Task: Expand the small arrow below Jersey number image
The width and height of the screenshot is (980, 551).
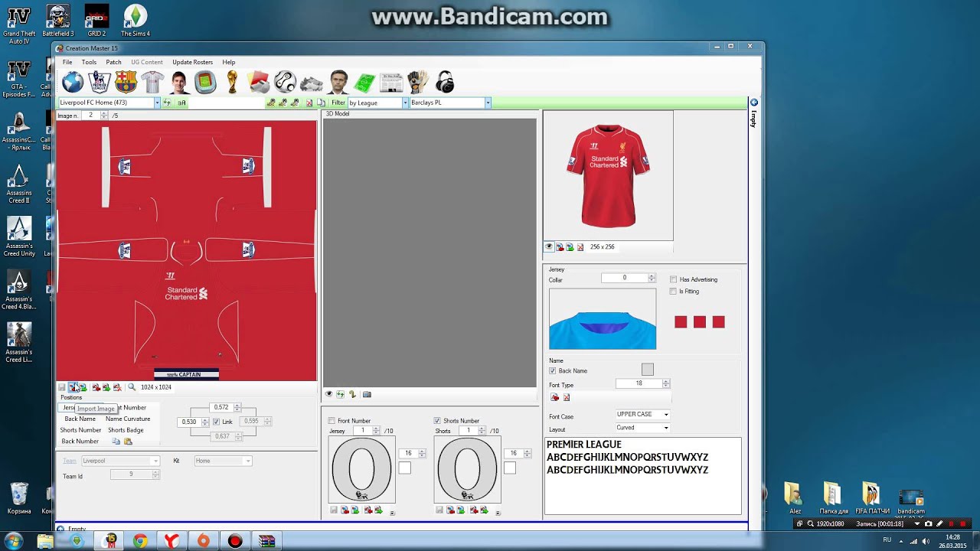Action: click(392, 512)
